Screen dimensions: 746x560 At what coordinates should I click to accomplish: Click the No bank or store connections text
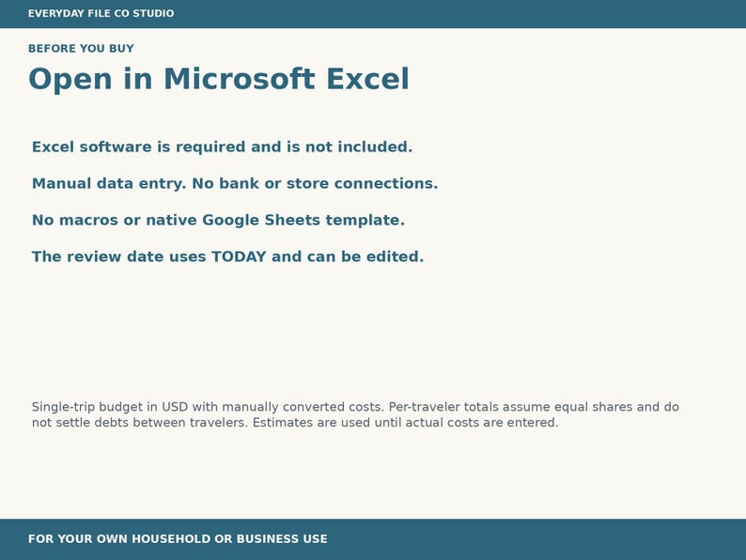coord(315,183)
